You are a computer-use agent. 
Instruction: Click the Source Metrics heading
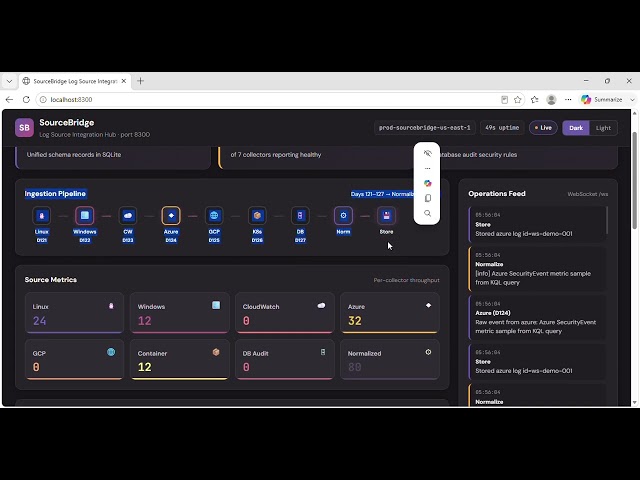click(x=51, y=280)
